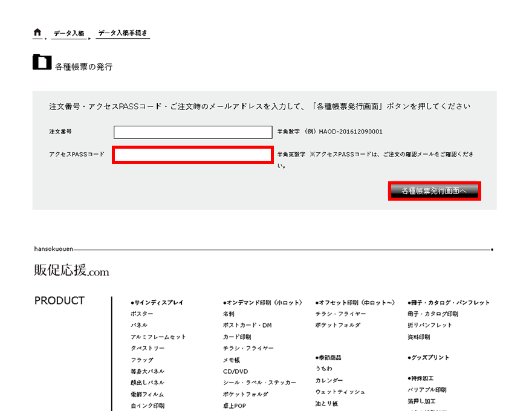
Task: Select the うちわ link
Action: tap(323, 369)
